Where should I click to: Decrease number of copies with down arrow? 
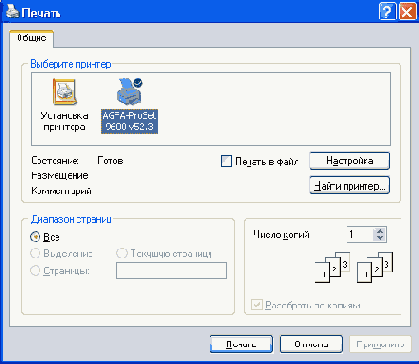click(380, 238)
